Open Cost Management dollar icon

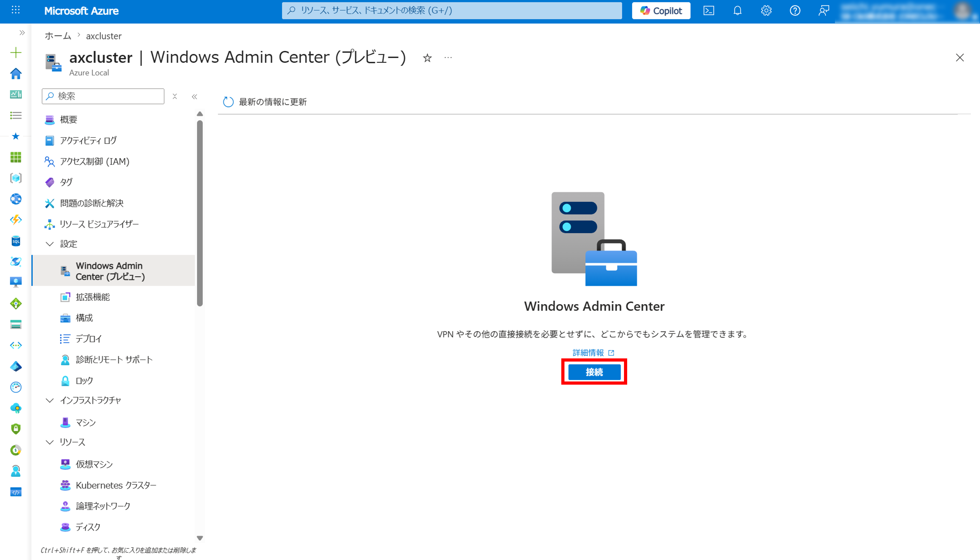16,450
